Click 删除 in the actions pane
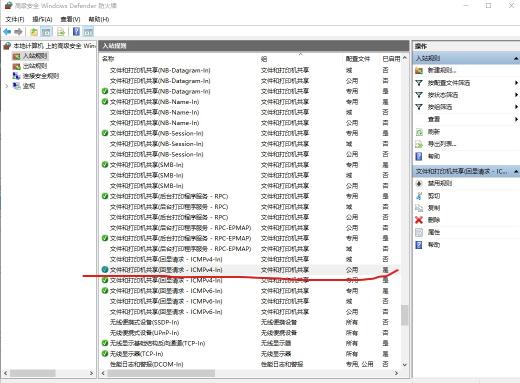 [x=434, y=220]
